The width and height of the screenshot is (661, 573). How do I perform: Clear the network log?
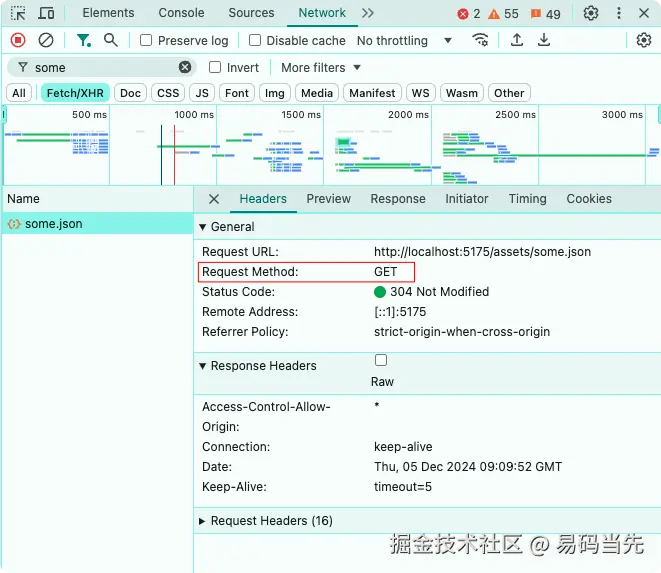coord(46,40)
